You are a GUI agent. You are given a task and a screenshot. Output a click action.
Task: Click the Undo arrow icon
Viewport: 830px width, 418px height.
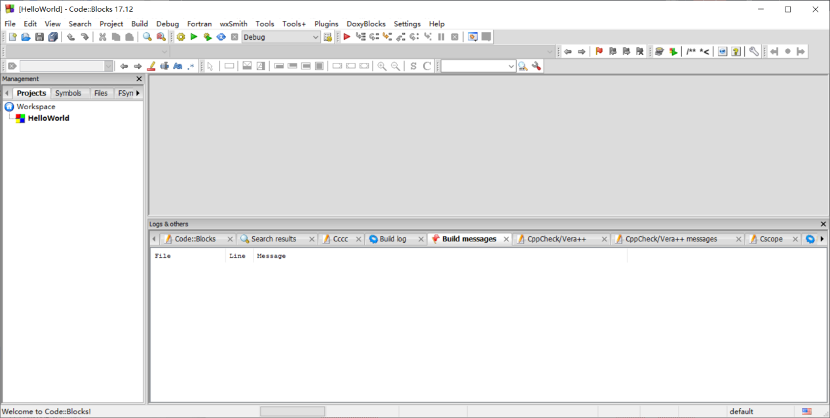pyautogui.click(x=71, y=37)
